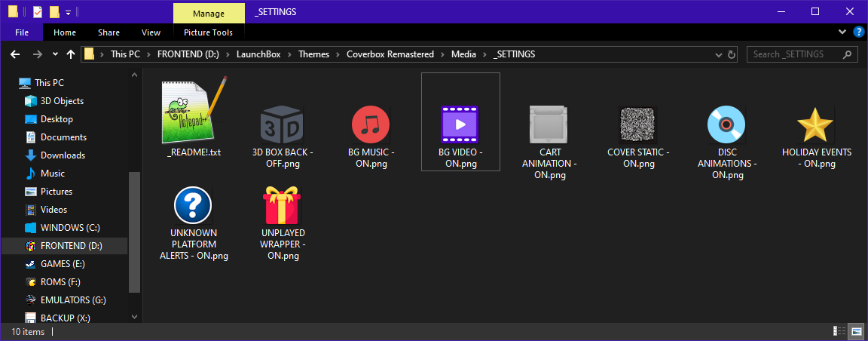Navigate to Themes in address bar
This screenshot has width=868, height=341.
[314, 54]
